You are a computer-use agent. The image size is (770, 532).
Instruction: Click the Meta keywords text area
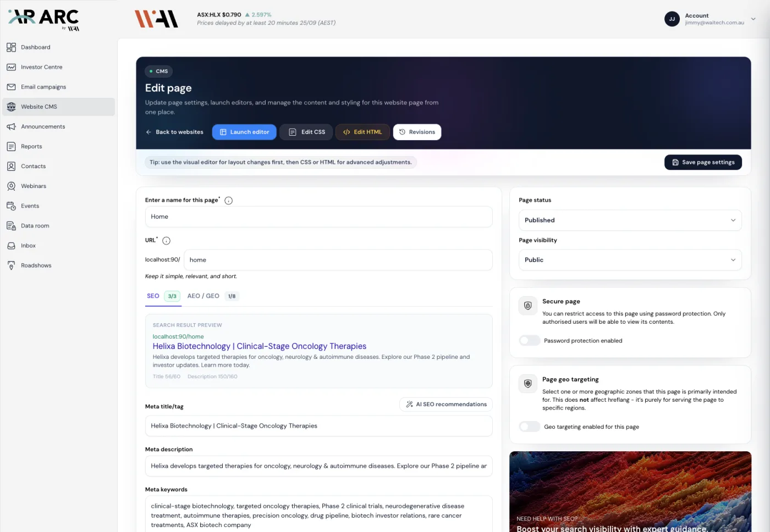[319, 514]
